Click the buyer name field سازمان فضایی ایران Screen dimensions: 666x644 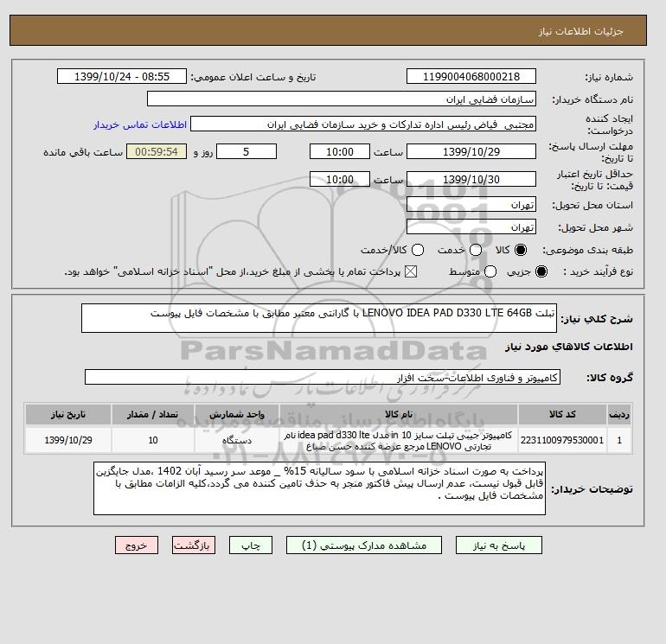342,99
